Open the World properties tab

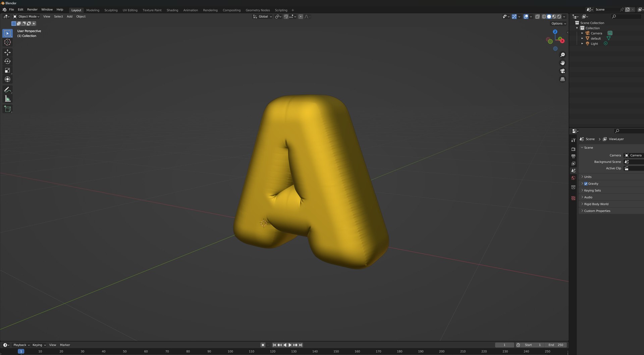(x=573, y=178)
